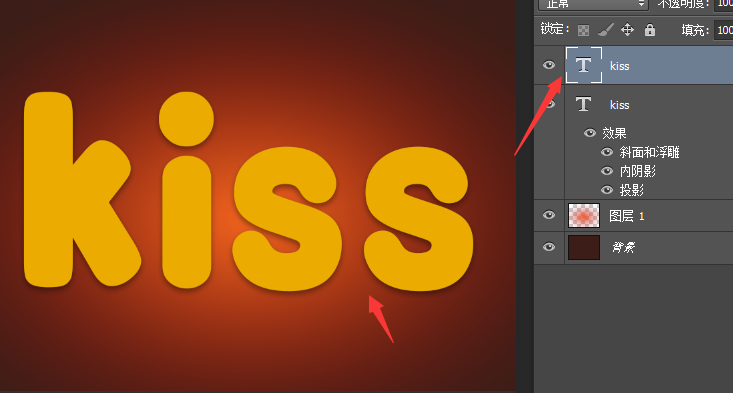Screen dimensions: 733x393
Task: Hide the top kiss text layer
Action: click(x=549, y=65)
